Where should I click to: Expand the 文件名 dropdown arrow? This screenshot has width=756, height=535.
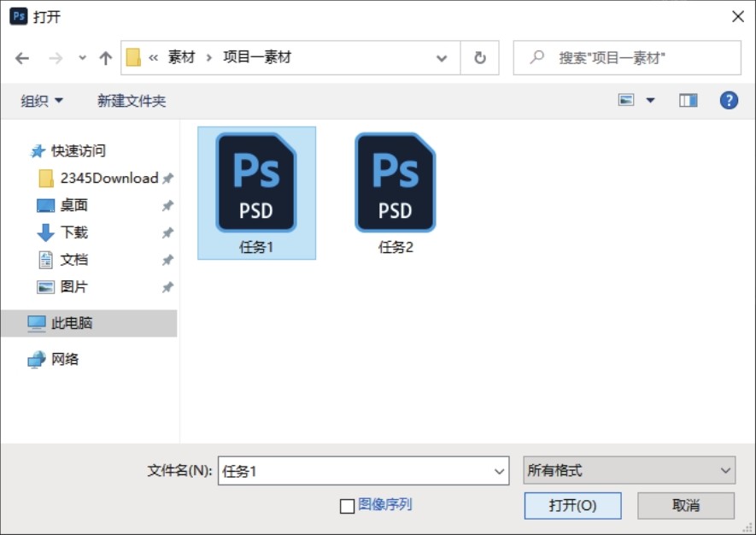tap(499, 471)
